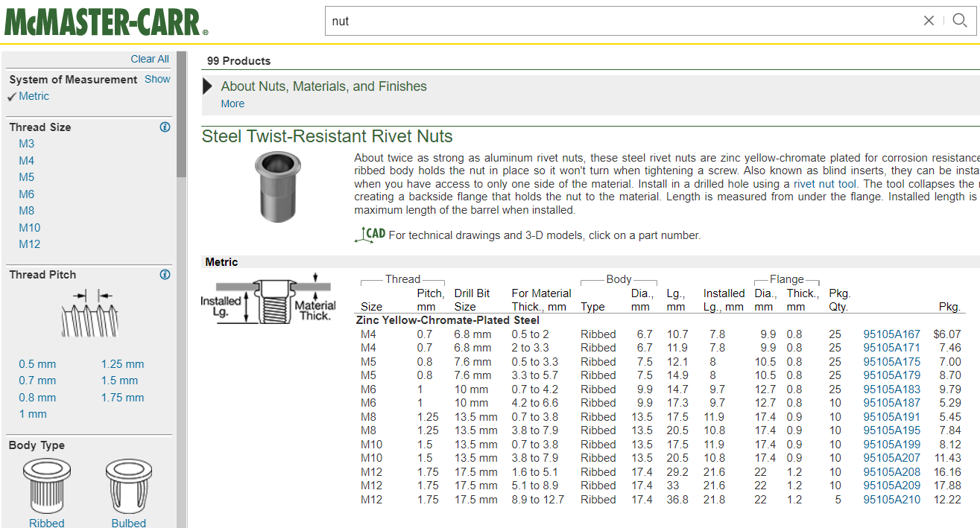Clear the search box with the X icon
The image size is (980, 528).
point(929,21)
